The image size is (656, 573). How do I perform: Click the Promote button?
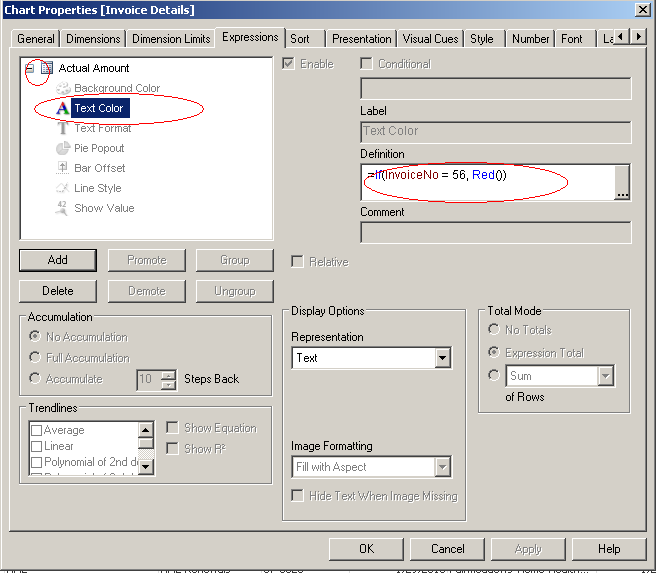coord(147,260)
